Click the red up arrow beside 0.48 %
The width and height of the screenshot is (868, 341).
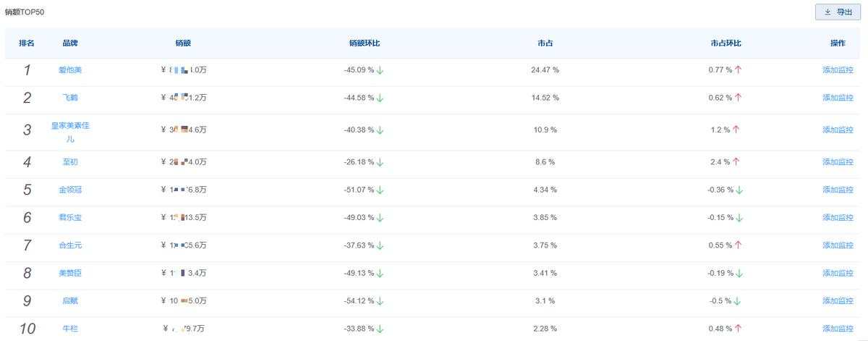[738, 329]
